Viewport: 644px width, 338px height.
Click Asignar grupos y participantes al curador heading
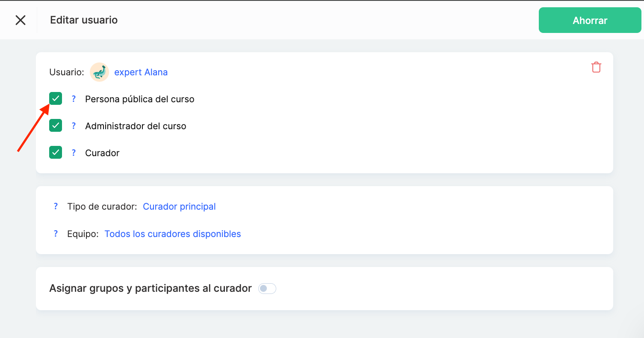[151, 288]
